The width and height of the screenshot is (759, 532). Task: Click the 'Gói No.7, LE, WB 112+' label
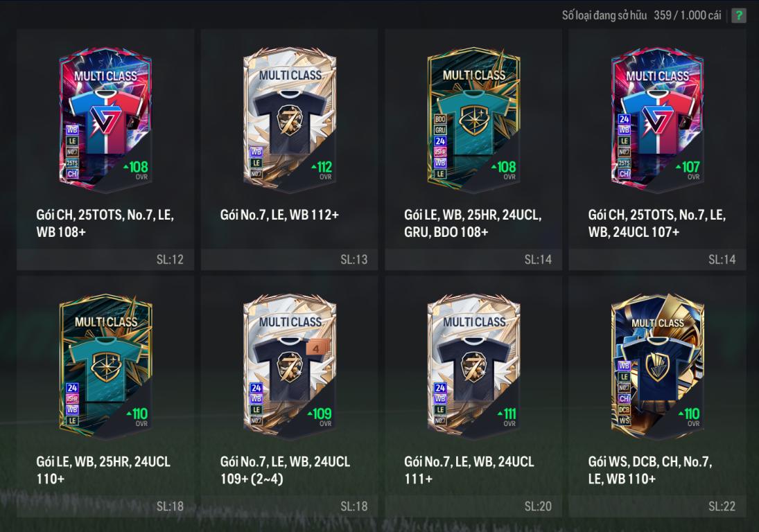pos(279,215)
